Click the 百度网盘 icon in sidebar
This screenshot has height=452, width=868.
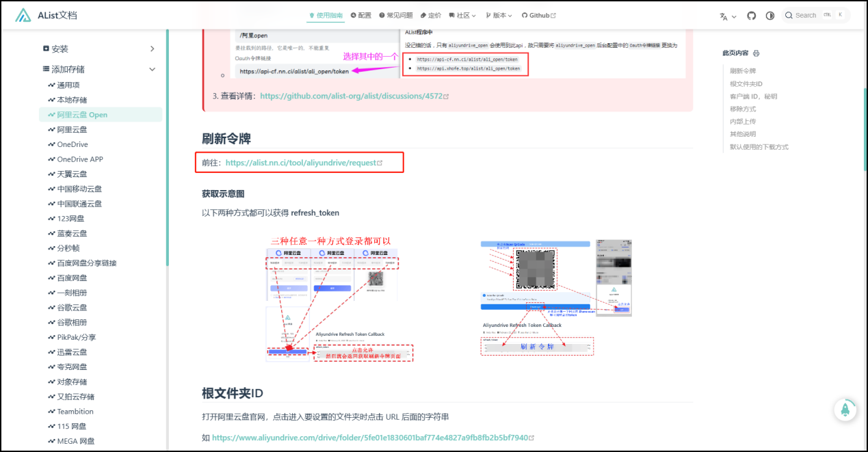pos(51,278)
